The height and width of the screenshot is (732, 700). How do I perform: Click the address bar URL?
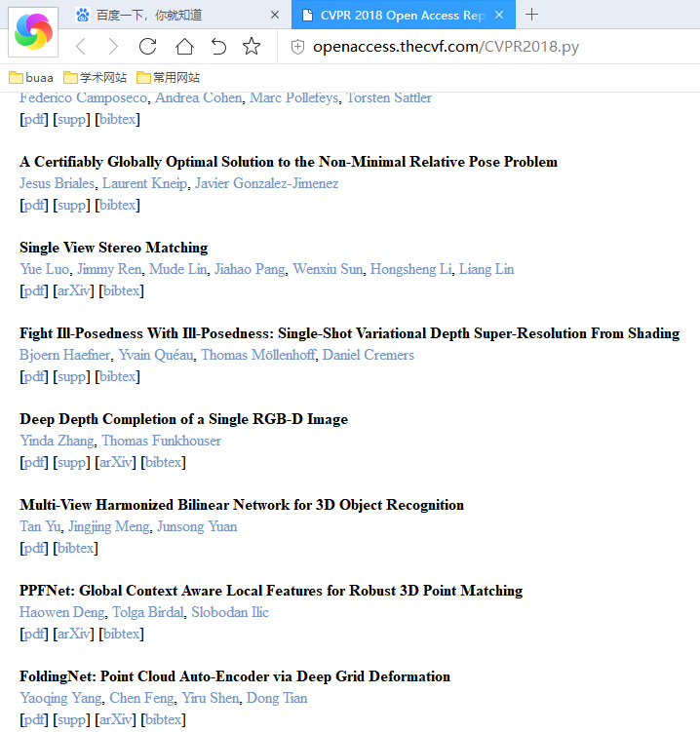point(446,47)
